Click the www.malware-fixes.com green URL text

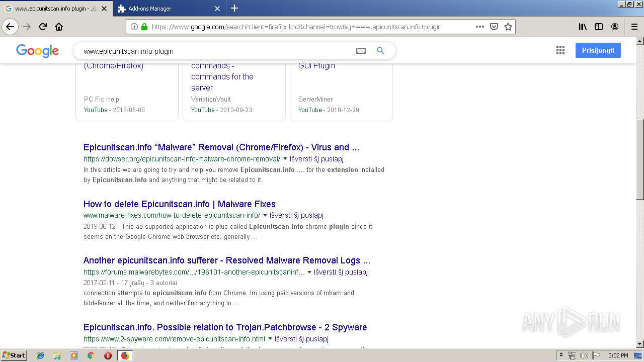click(172, 215)
